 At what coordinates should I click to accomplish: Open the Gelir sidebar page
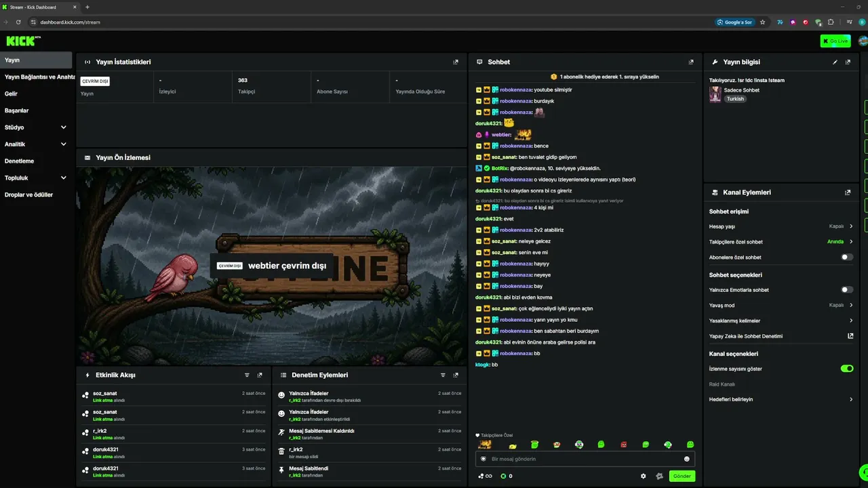click(36, 94)
